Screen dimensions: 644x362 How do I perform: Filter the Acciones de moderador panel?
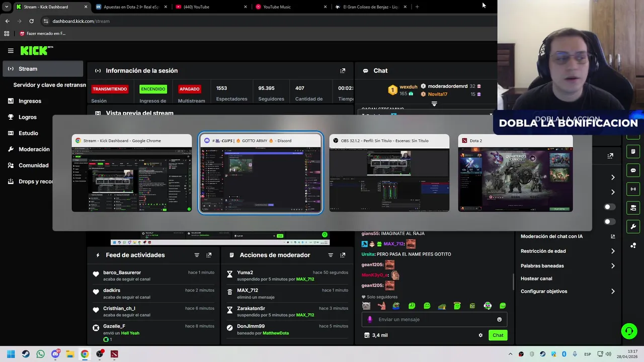[x=331, y=255]
